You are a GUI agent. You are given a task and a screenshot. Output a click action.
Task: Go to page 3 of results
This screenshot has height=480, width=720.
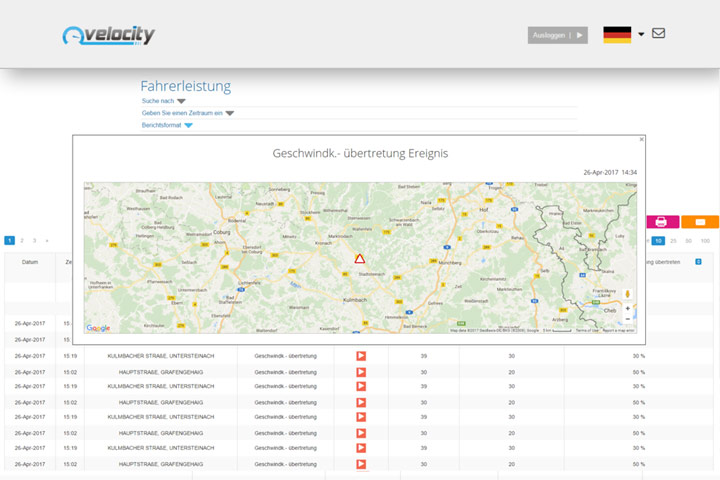pos(34,241)
